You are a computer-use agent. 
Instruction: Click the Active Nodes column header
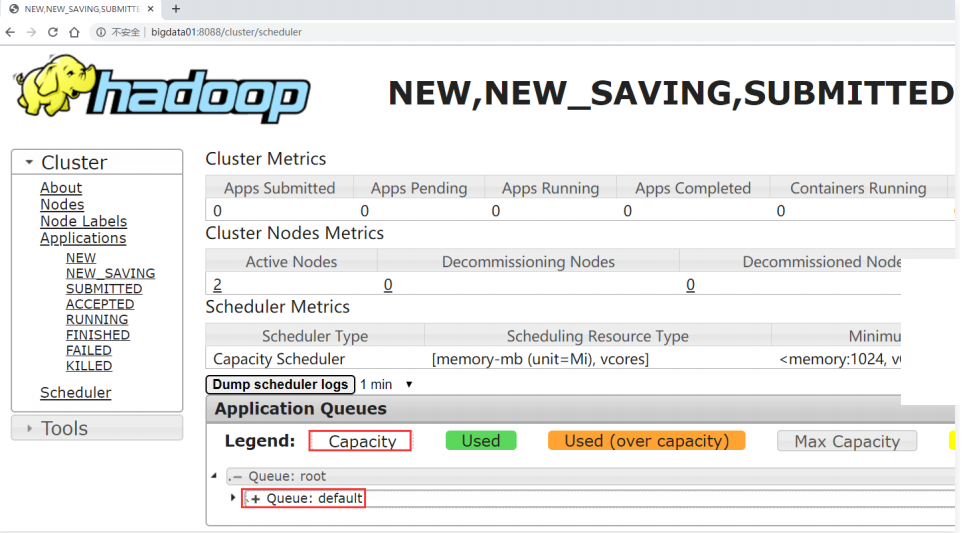(291, 262)
